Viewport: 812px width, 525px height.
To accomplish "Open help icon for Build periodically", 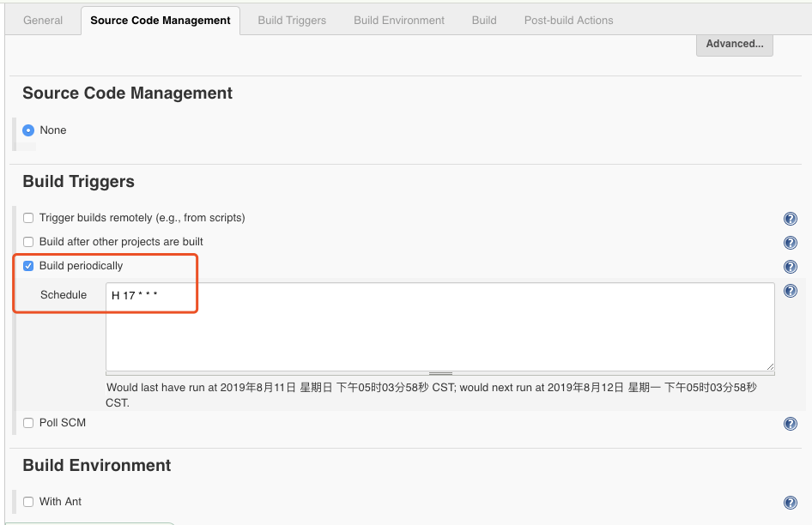I will click(791, 267).
